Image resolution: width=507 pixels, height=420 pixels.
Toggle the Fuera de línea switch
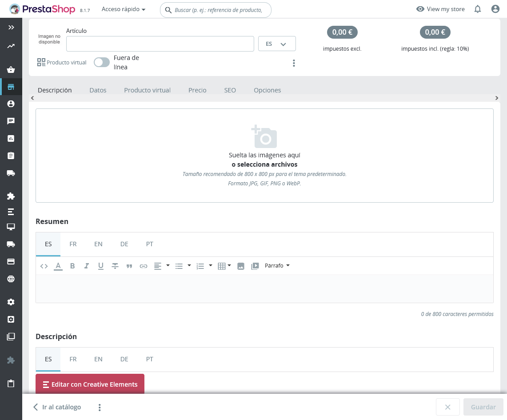(102, 62)
